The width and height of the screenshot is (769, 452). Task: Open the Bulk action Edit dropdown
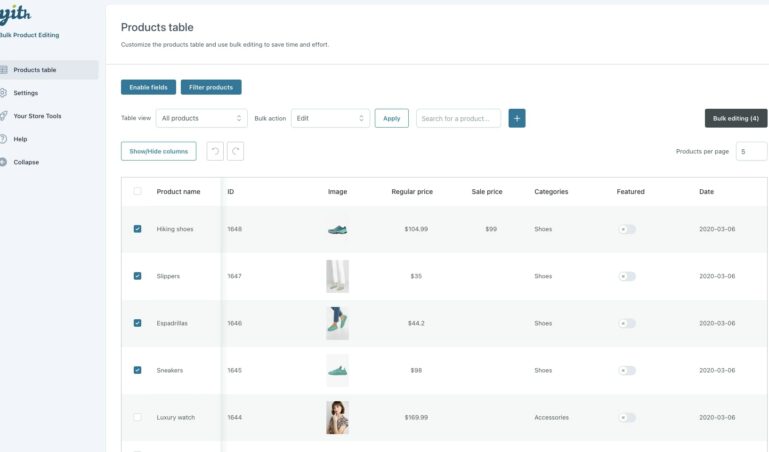click(330, 118)
